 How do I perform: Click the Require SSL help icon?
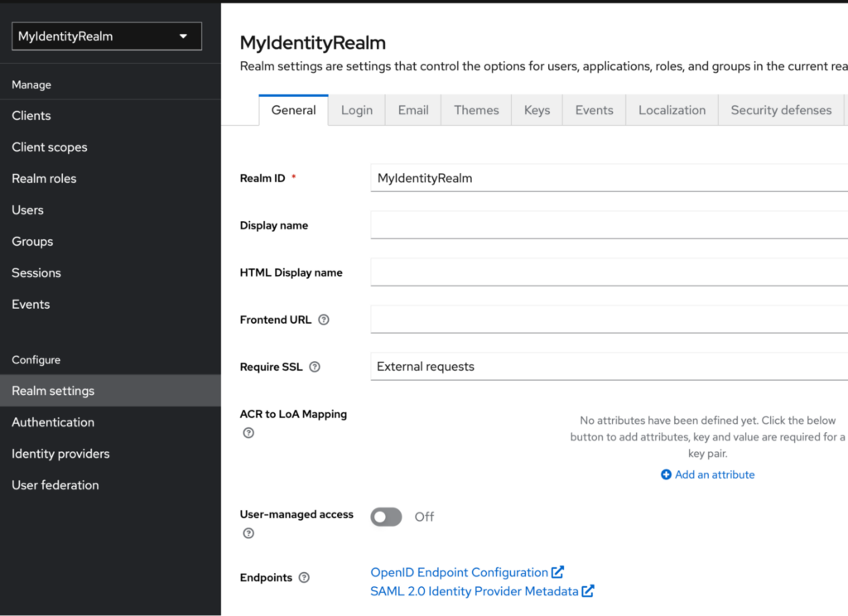[314, 367]
